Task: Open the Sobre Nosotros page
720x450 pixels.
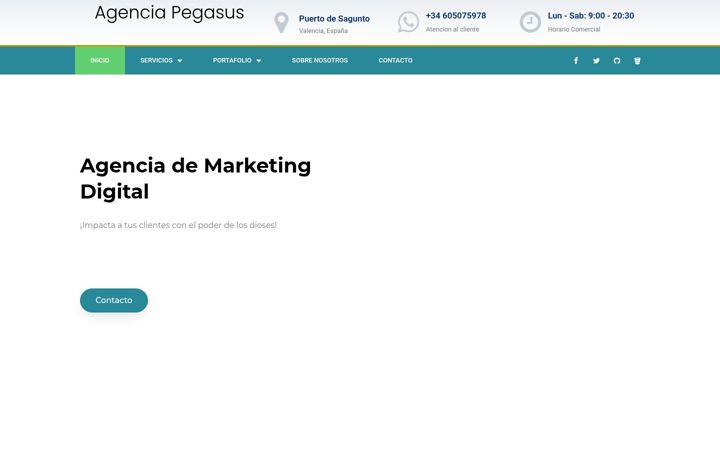Action: pyautogui.click(x=320, y=60)
